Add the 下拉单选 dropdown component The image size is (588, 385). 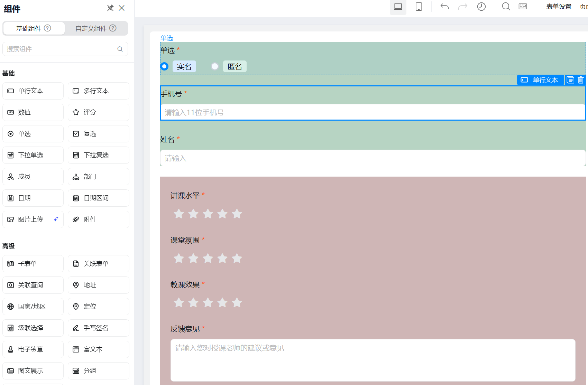[33, 155]
